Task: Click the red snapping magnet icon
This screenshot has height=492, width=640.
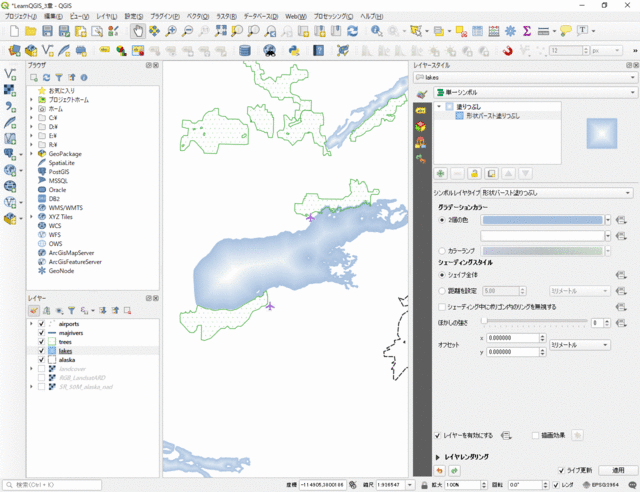Action: tap(507, 51)
